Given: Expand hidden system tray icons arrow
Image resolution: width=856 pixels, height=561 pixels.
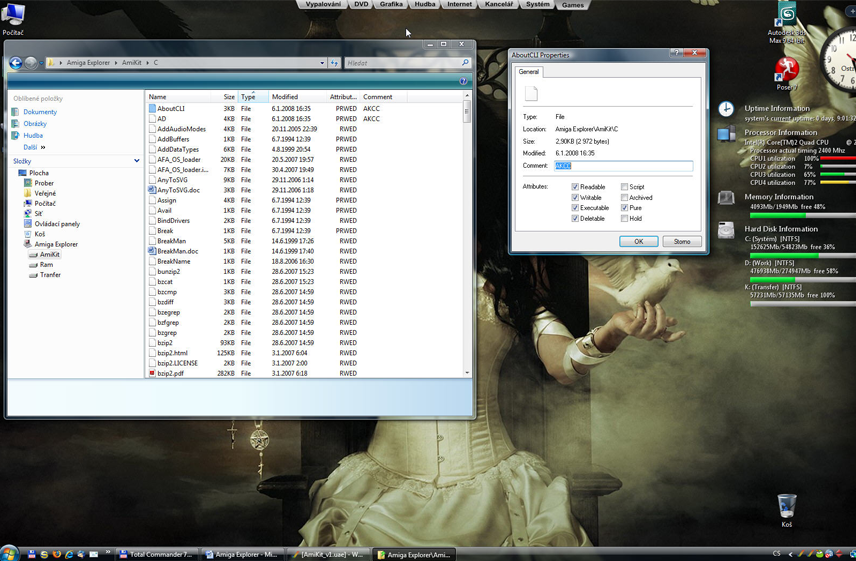Looking at the screenshot, I should coord(790,554).
